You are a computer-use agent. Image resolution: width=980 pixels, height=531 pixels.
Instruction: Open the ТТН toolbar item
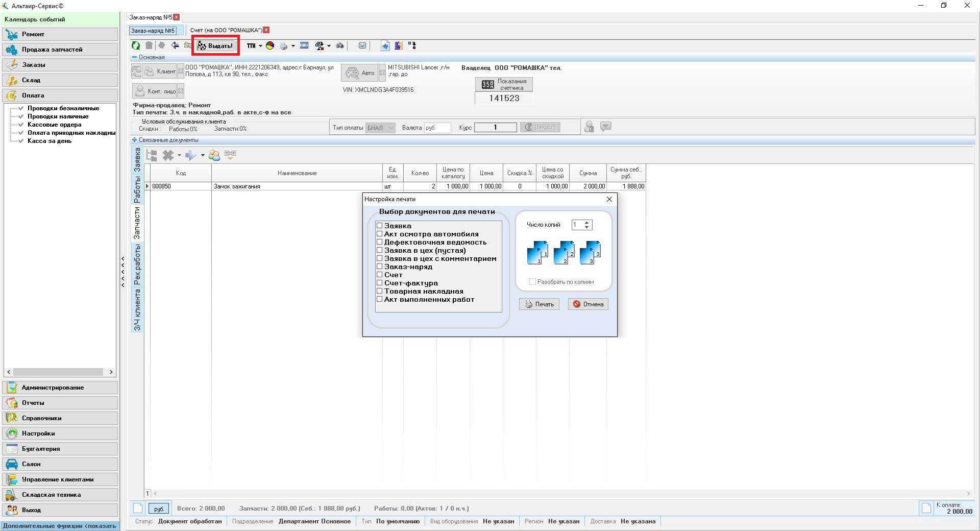click(x=251, y=45)
